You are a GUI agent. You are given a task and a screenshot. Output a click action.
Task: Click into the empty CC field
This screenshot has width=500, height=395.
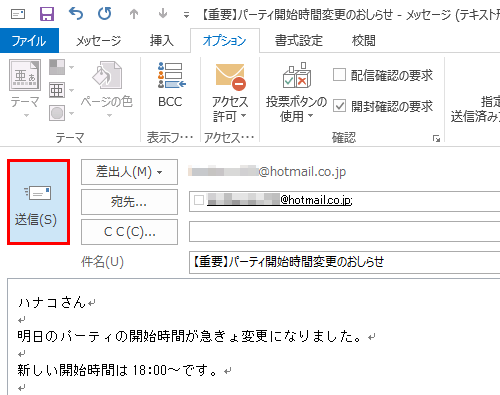click(x=344, y=231)
